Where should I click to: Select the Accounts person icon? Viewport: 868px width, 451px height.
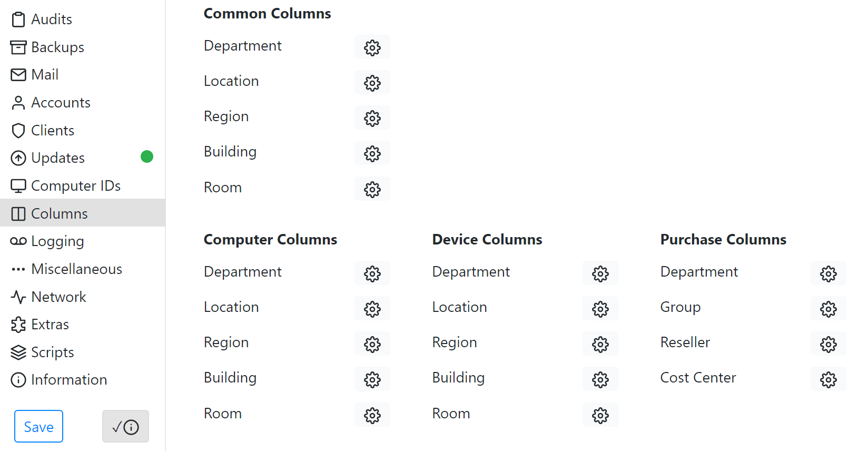tap(19, 102)
